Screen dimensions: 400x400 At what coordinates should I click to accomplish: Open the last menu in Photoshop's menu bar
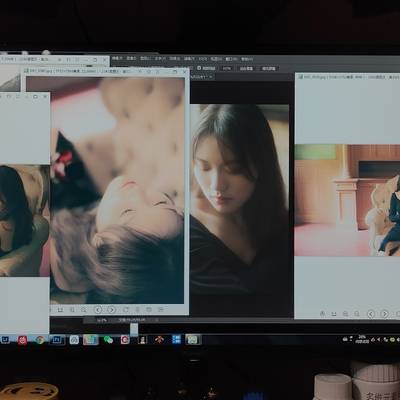[247, 59]
